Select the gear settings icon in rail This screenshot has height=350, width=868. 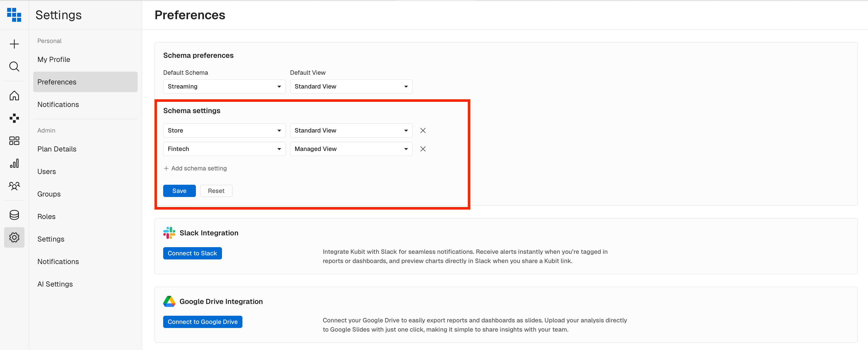tap(14, 237)
